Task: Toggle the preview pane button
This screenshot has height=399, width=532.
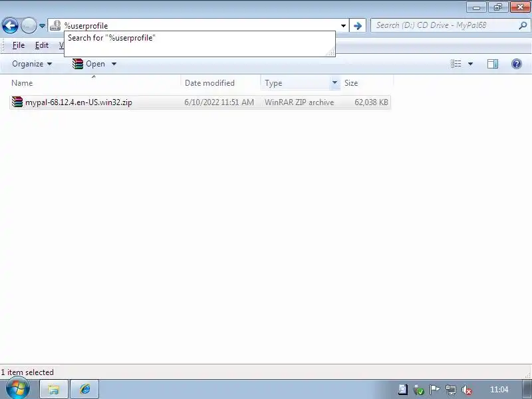Action: click(493, 64)
